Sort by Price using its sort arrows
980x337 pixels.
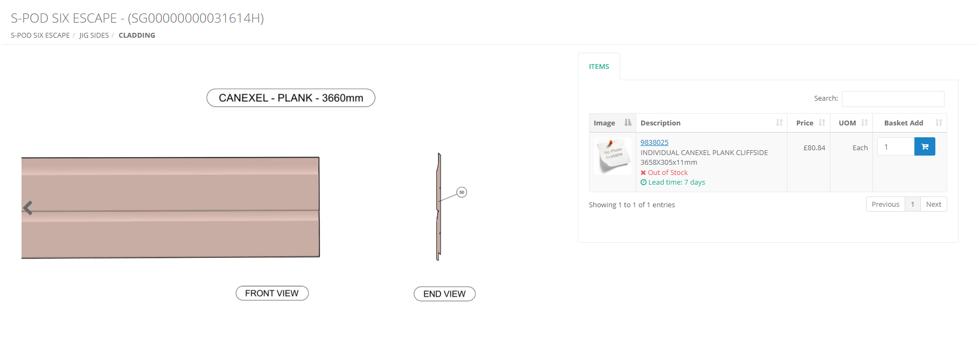tap(821, 123)
